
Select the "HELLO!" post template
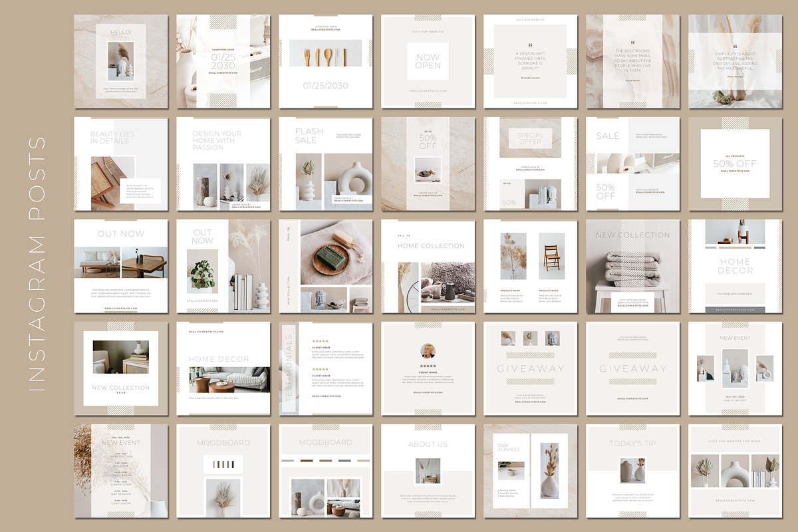click(x=121, y=61)
